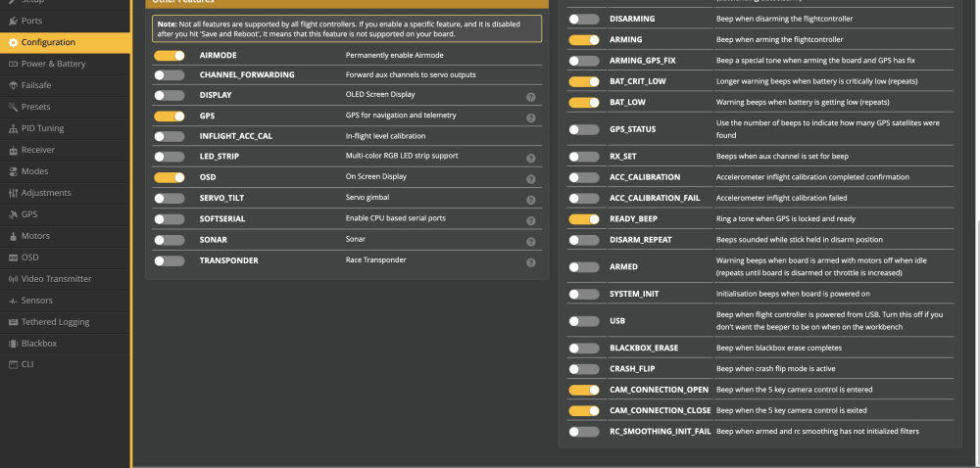
Task: Open help icon for LED_STRIP feature
Action: 530,158
